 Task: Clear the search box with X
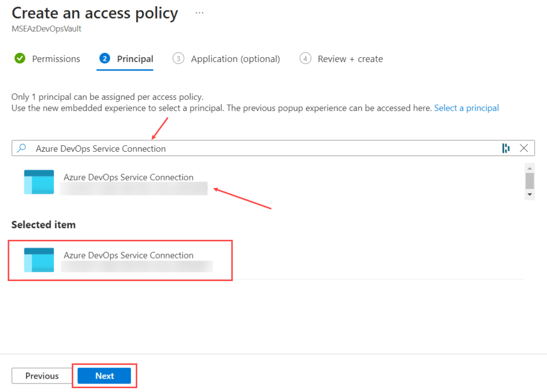click(x=523, y=148)
